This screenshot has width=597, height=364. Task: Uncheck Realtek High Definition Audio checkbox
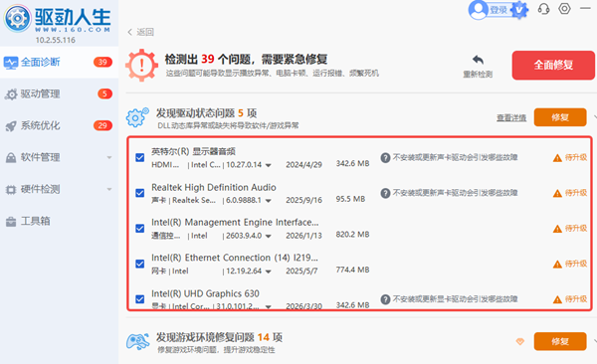[x=140, y=193]
